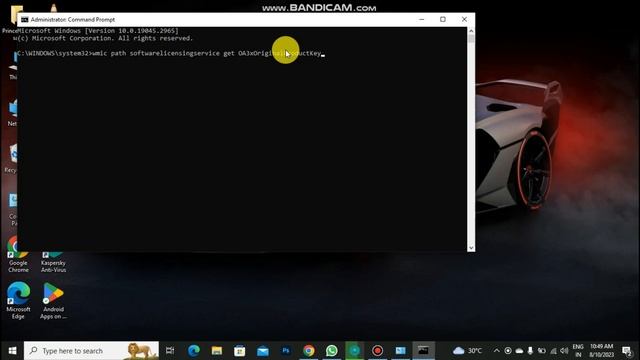640x360 pixels.
Task: Open Kaspersky Anti-Virus desktop shortcut
Action: 53,261
